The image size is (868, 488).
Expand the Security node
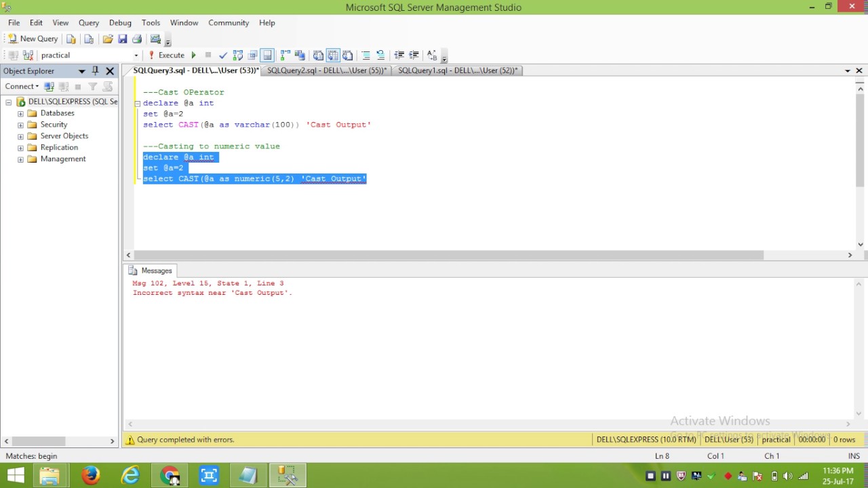[20, 125]
